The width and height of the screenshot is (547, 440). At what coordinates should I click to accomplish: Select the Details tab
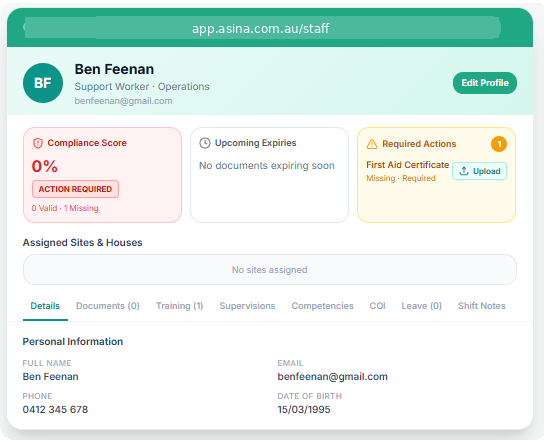tap(45, 306)
